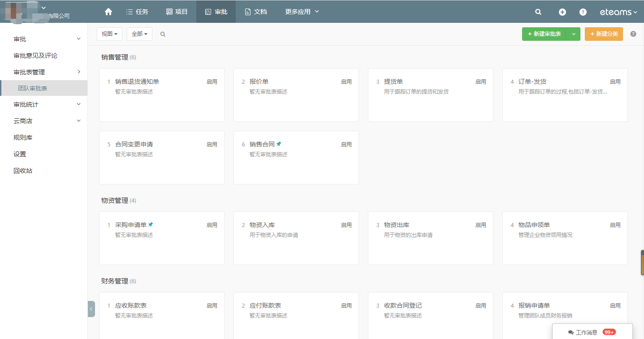Click the 销售管理 category heading

click(x=115, y=57)
